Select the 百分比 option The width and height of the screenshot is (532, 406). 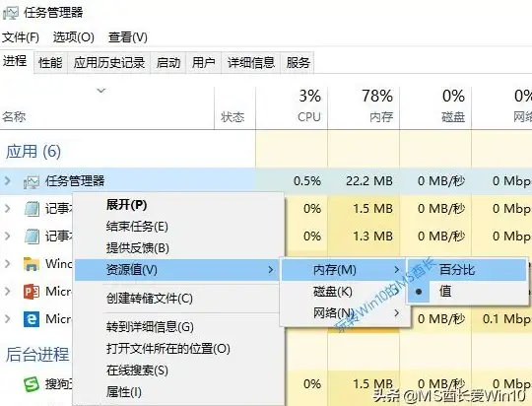pos(467,270)
